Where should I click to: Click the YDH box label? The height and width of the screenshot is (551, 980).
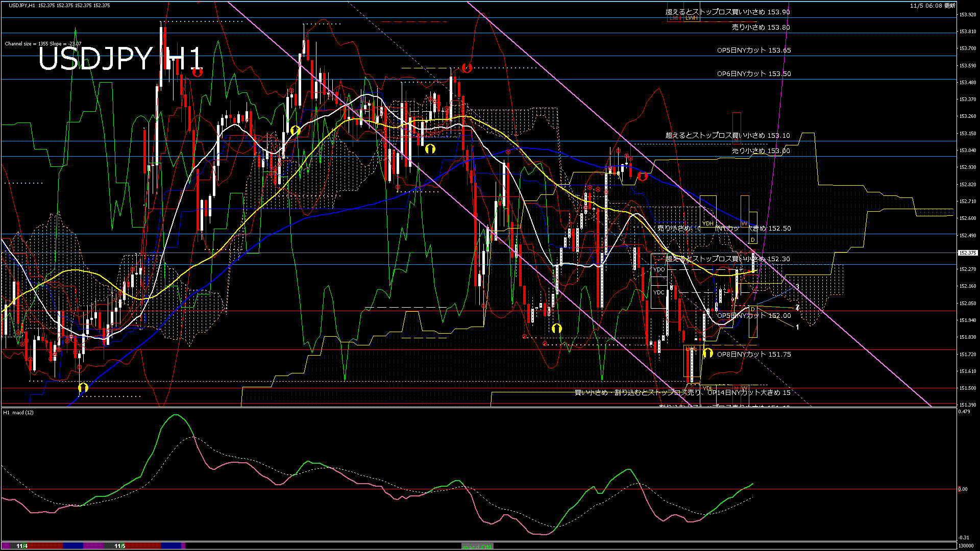coord(707,223)
